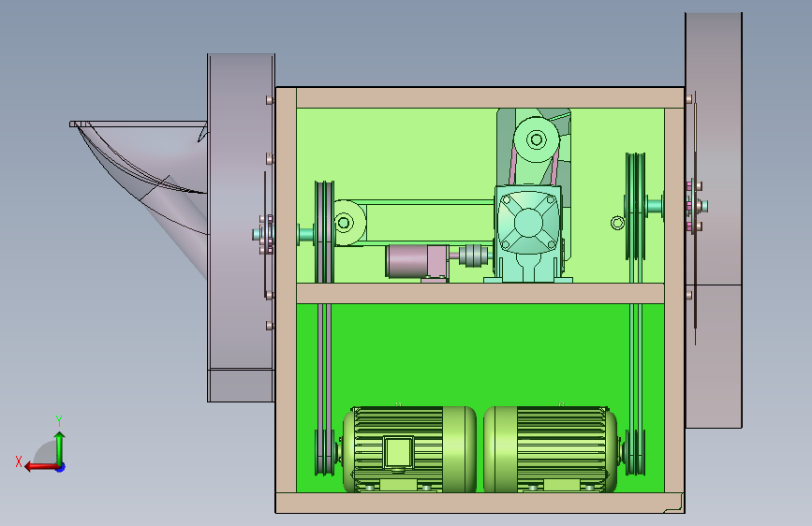Select the junction box on left motor
This screenshot has width=812, height=526.
pyautogui.click(x=398, y=453)
